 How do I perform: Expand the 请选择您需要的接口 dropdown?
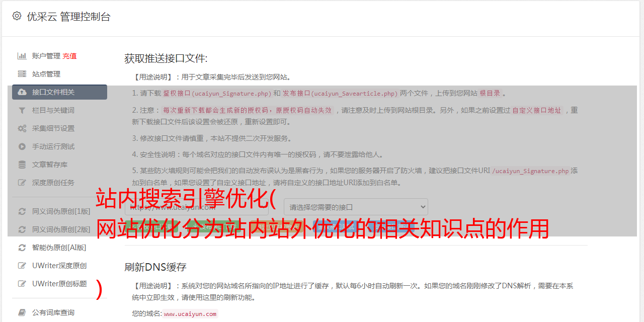click(356, 207)
